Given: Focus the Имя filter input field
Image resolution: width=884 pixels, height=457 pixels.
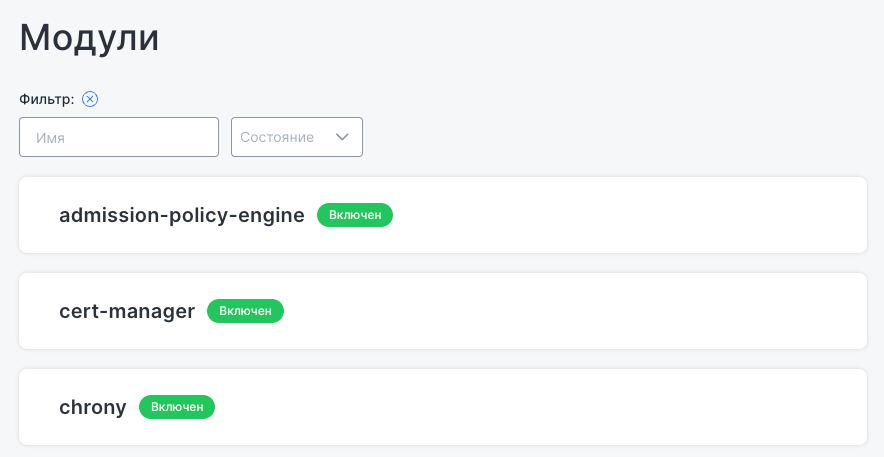Looking at the screenshot, I should (119, 137).
